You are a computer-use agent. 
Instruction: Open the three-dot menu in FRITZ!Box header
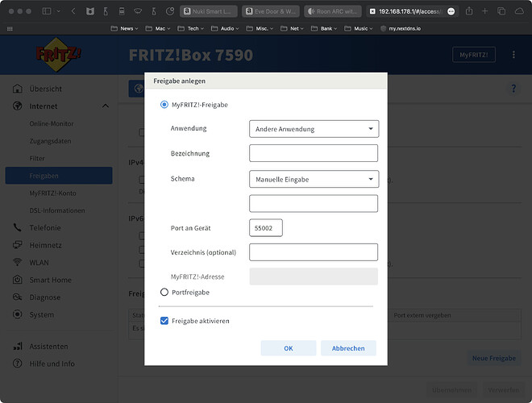[513, 55]
